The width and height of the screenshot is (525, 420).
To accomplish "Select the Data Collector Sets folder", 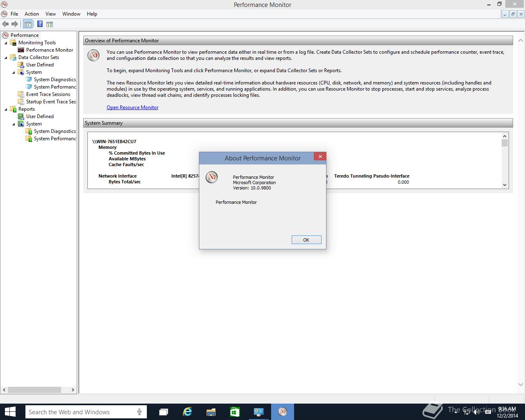I will click(x=39, y=57).
